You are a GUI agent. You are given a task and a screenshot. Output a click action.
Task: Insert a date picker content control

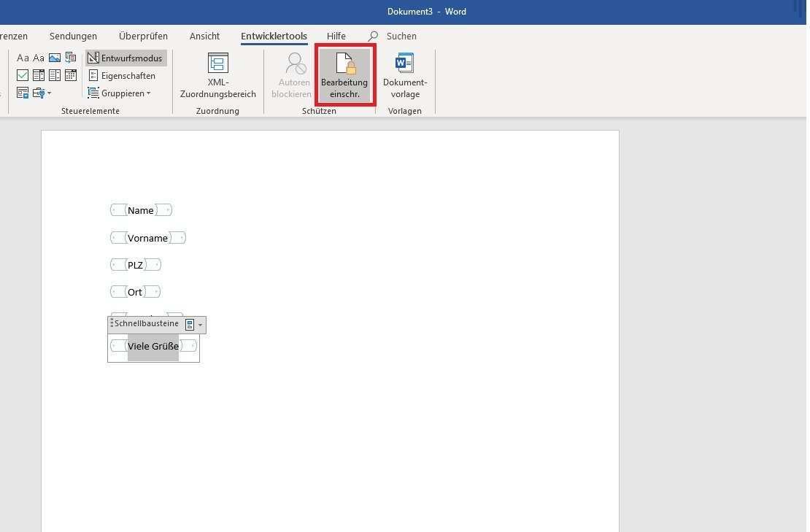pos(71,75)
